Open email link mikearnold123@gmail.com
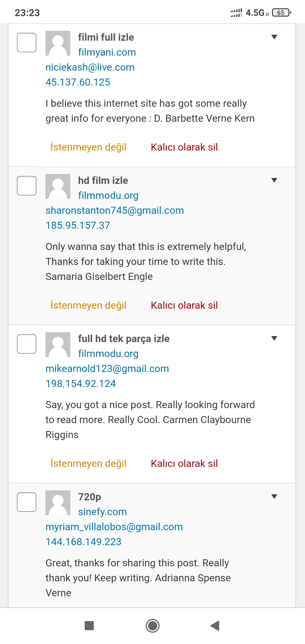Viewport: 305px width, 644px height. pos(107,369)
